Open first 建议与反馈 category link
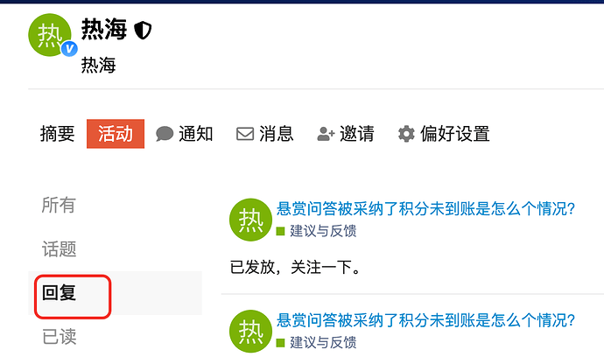604x364 pixels. (x=323, y=231)
